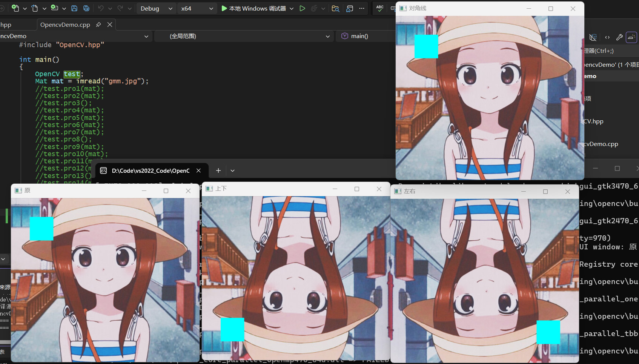Click the cyan square in the 上下 window
This screenshot has height=364, width=639.
(x=232, y=329)
